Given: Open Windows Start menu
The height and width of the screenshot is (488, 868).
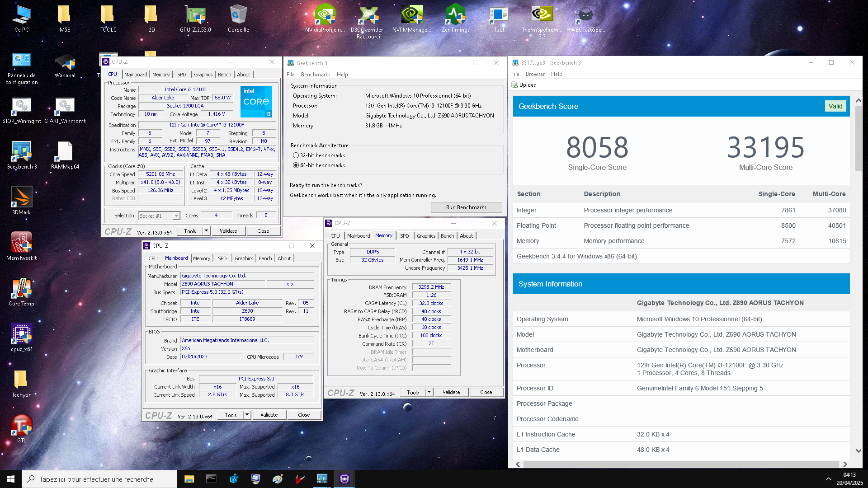Looking at the screenshot, I should pyautogui.click(x=11, y=479).
